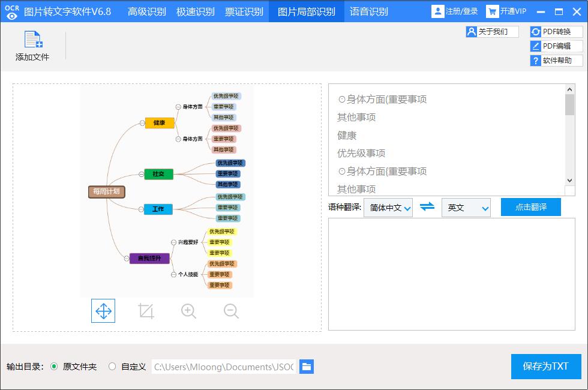The image size is (588, 390).
Task: Click the mind map preview image
Action: [167, 192]
